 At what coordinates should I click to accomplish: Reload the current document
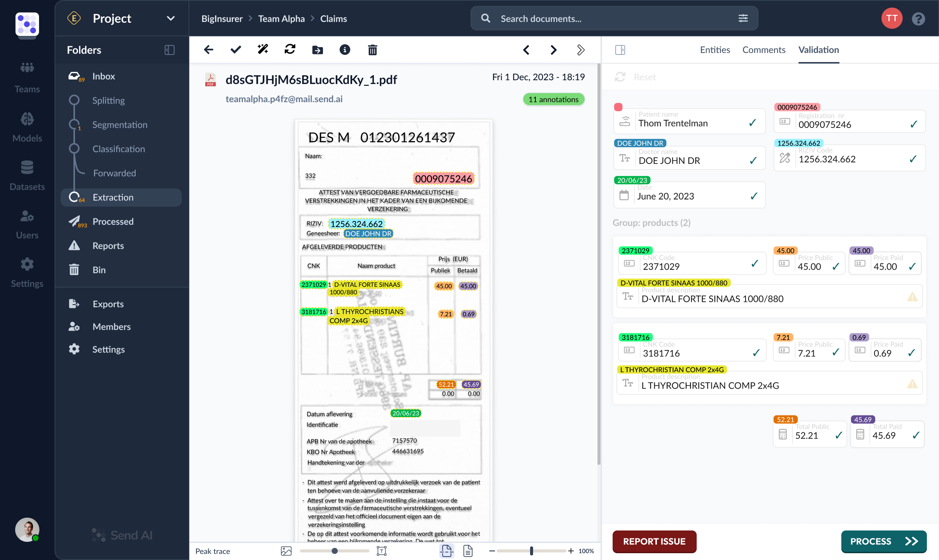290,49
